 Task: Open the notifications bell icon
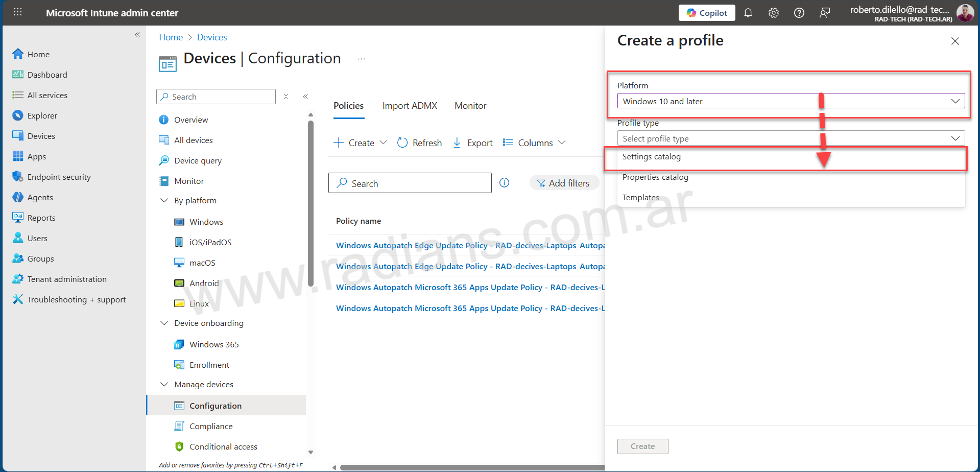tap(748, 13)
